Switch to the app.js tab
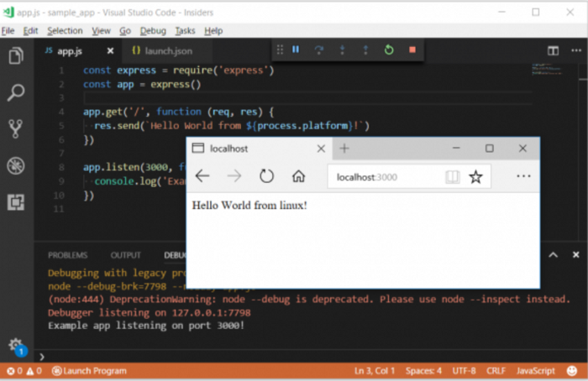The height and width of the screenshot is (381, 588). pyautogui.click(x=70, y=51)
